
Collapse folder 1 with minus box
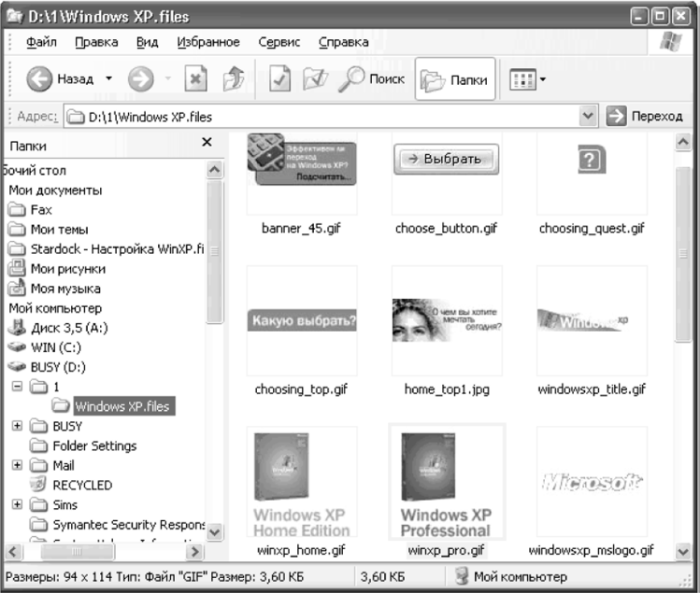coord(17,386)
